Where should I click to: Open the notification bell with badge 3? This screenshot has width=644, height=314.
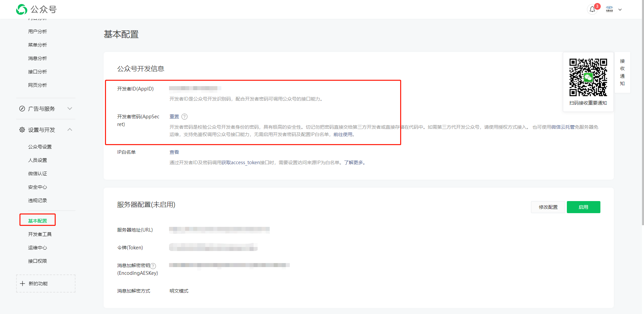[x=592, y=9]
